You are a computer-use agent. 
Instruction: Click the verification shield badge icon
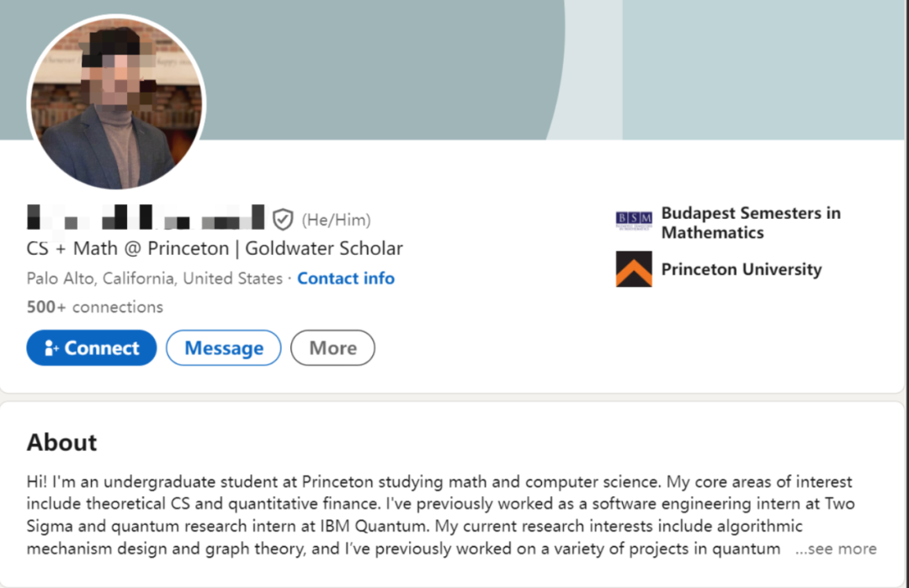point(283,220)
